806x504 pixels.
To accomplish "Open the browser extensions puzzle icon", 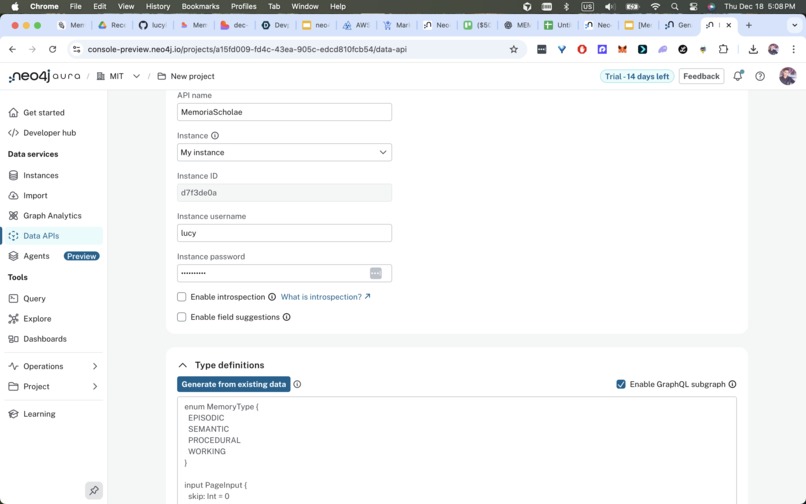I will pos(723,49).
